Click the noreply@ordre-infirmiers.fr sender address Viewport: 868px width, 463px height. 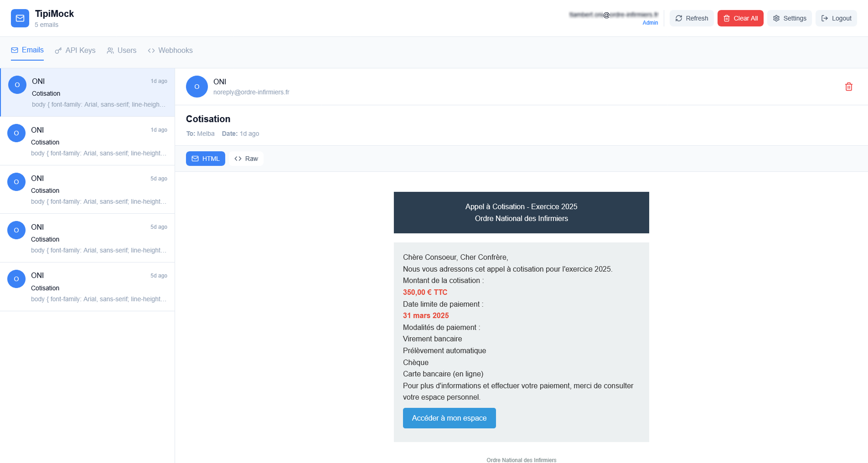(x=251, y=92)
